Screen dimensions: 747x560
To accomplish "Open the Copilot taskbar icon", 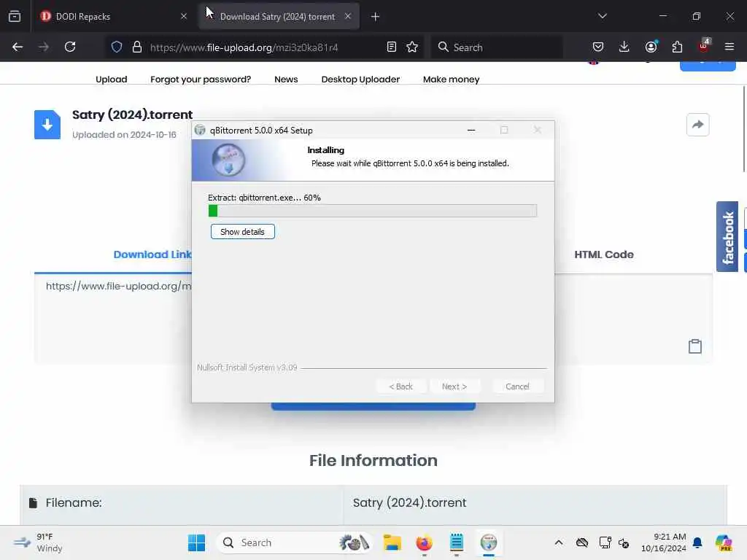I will point(724,542).
